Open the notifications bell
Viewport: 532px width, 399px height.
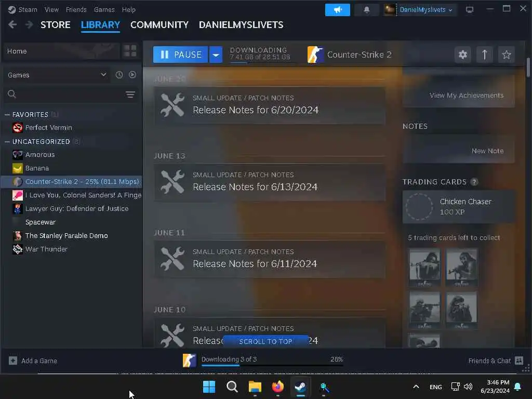pos(366,10)
